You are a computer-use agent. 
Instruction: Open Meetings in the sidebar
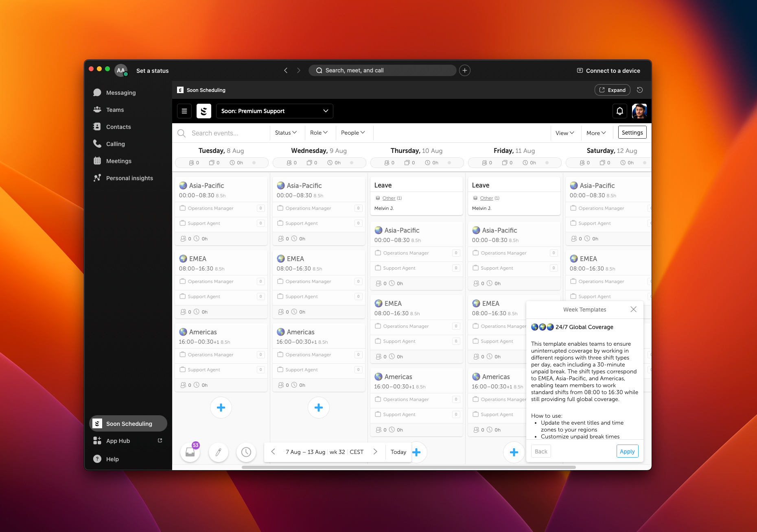click(x=128, y=161)
